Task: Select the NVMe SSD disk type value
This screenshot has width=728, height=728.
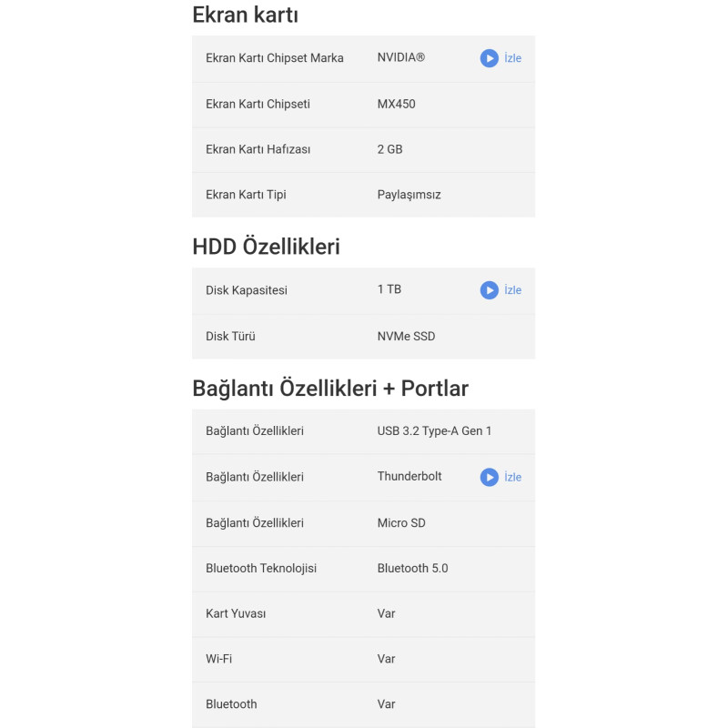Action: pyautogui.click(x=406, y=337)
